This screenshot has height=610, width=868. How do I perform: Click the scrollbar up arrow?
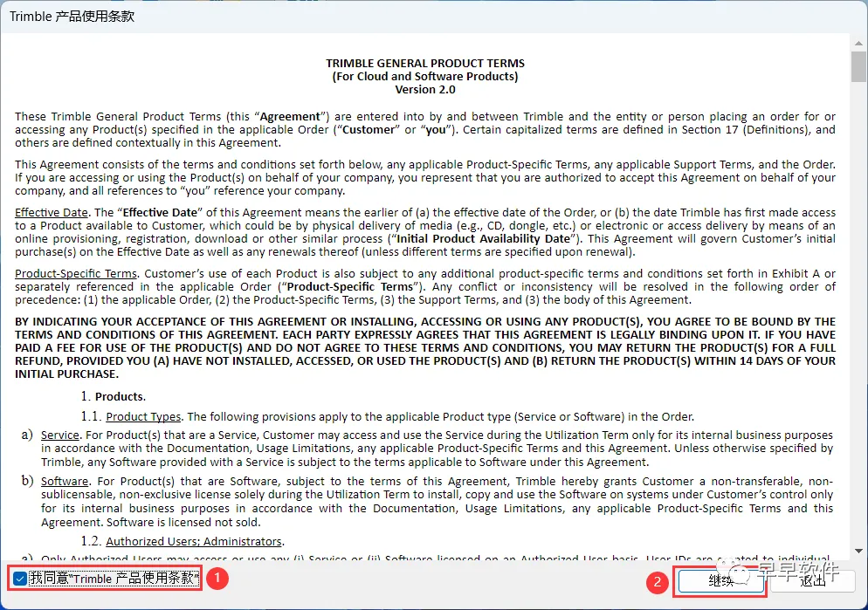click(858, 43)
